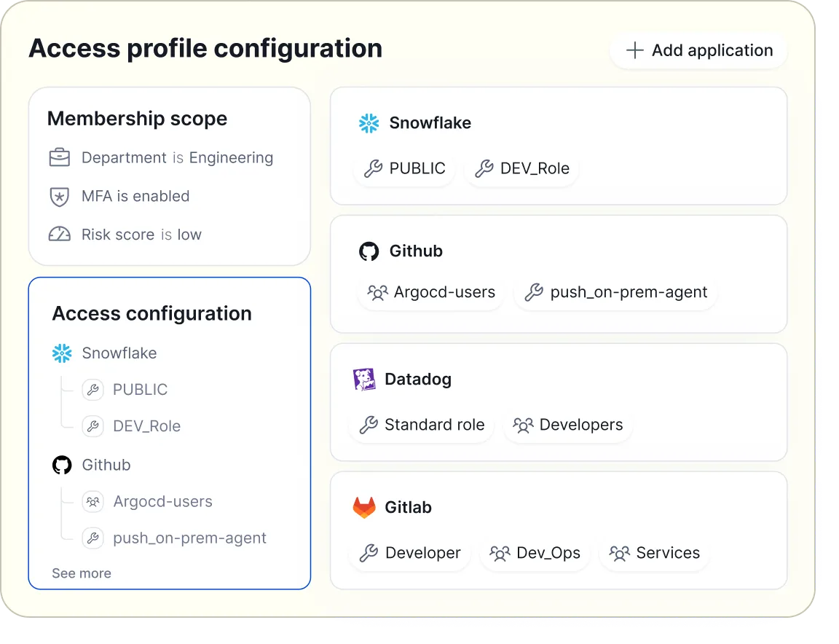
Task: Select the Argocd-users chip in Github card
Action: [x=431, y=292]
